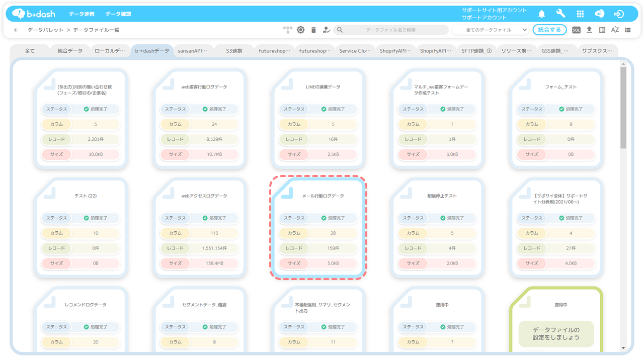Image resolution: width=644 pixels, height=362 pixels.
Task: Click the 統合する button
Action: [549, 30]
